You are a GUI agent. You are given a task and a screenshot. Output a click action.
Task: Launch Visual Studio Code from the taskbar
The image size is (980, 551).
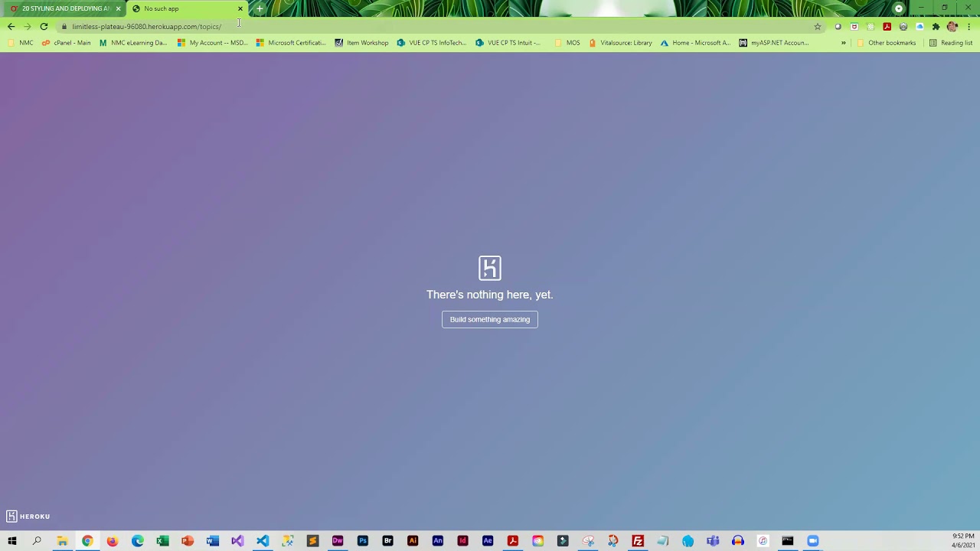click(263, 541)
